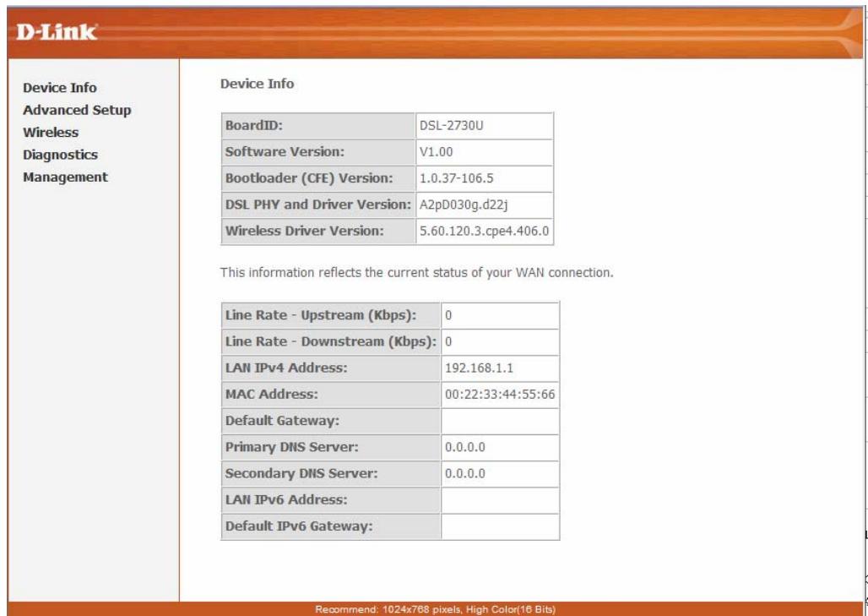Select bootloader value 1.0.37-106.5
868x616 pixels.
pyautogui.click(x=456, y=178)
